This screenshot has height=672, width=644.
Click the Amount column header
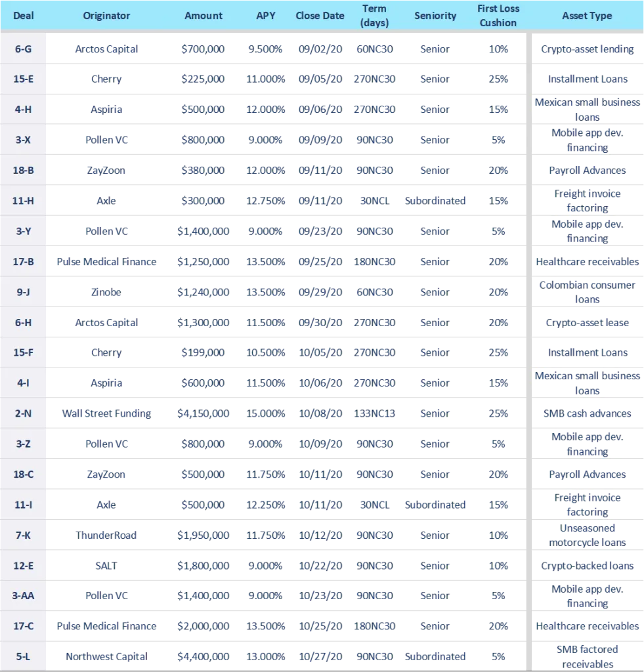(x=204, y=16)
